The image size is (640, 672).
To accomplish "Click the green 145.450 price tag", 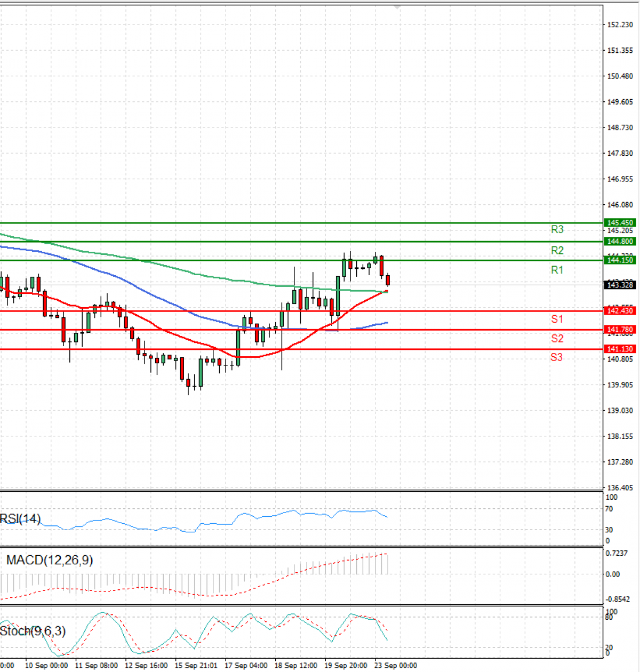I will [x=620, y=223].
